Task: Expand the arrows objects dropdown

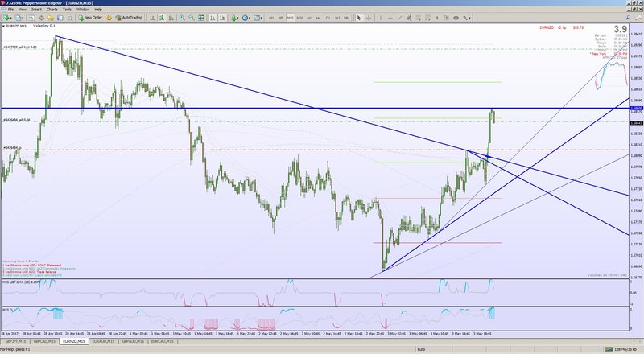Action: coord(469,18)
